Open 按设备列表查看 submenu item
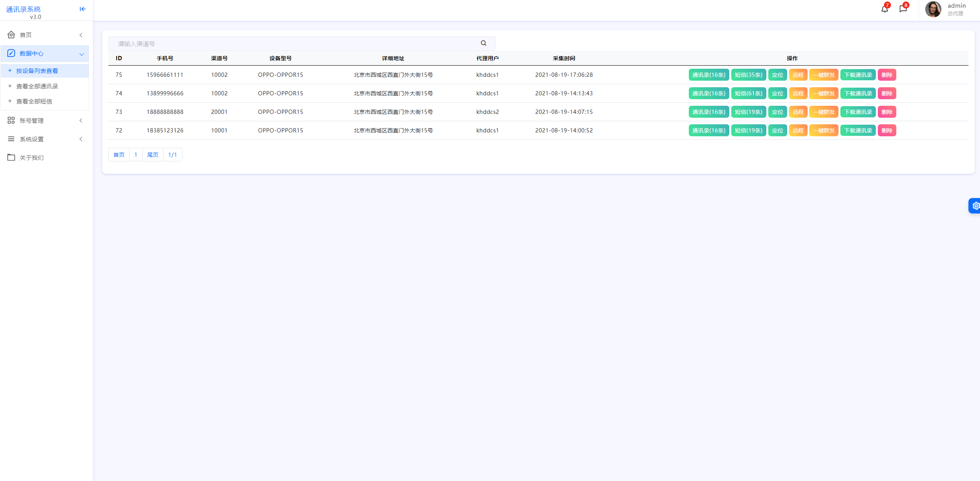Screen dimensions: 980x481 [37, 71]
